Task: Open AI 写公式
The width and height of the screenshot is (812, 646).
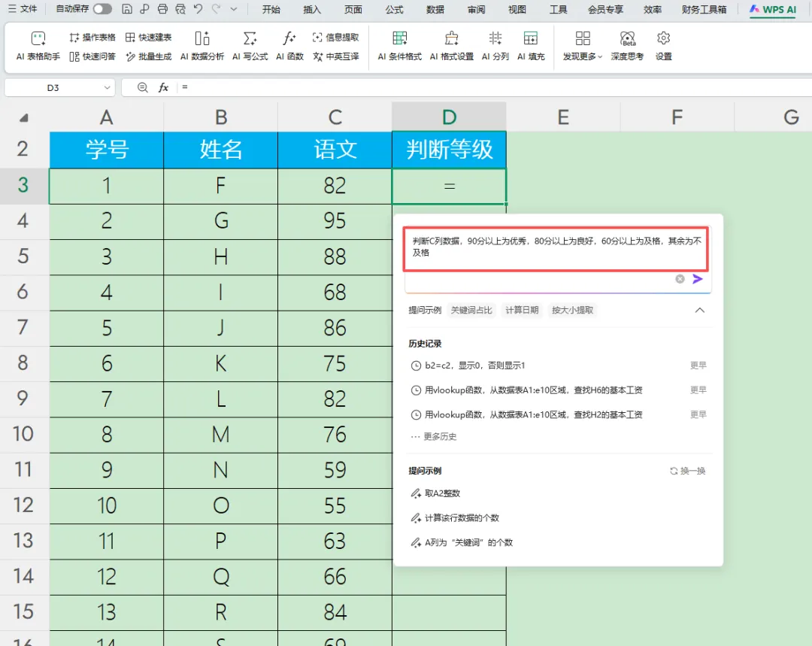Action: [x=250, y=46]
